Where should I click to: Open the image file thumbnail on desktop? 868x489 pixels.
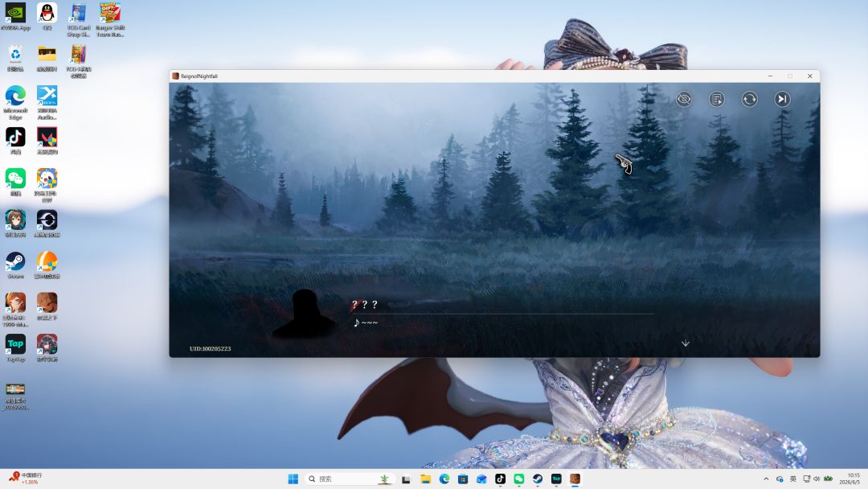click(x=15, y=396)
